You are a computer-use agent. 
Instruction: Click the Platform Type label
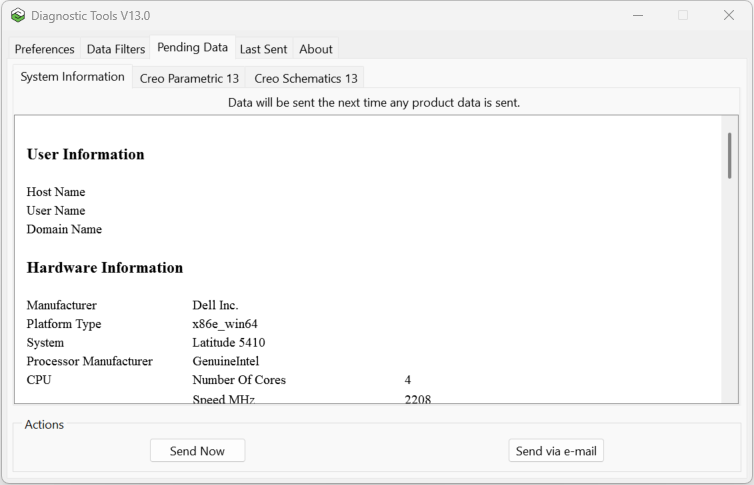64,324
